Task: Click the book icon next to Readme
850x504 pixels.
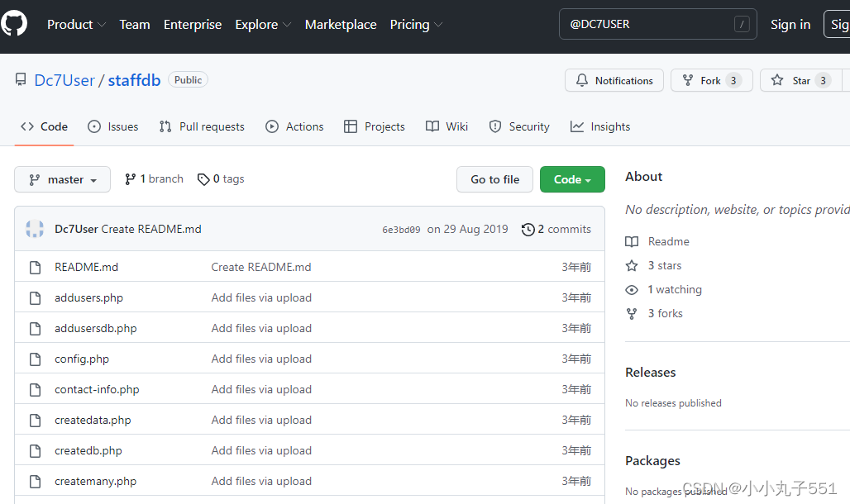Action: pyautogui.click(x=632, y=242)
